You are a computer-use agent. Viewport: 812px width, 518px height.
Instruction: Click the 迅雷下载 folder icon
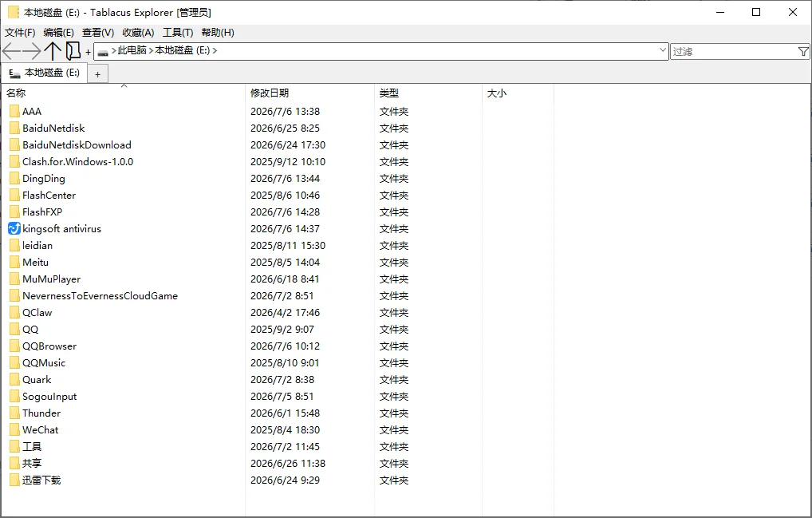coord(14,480)
